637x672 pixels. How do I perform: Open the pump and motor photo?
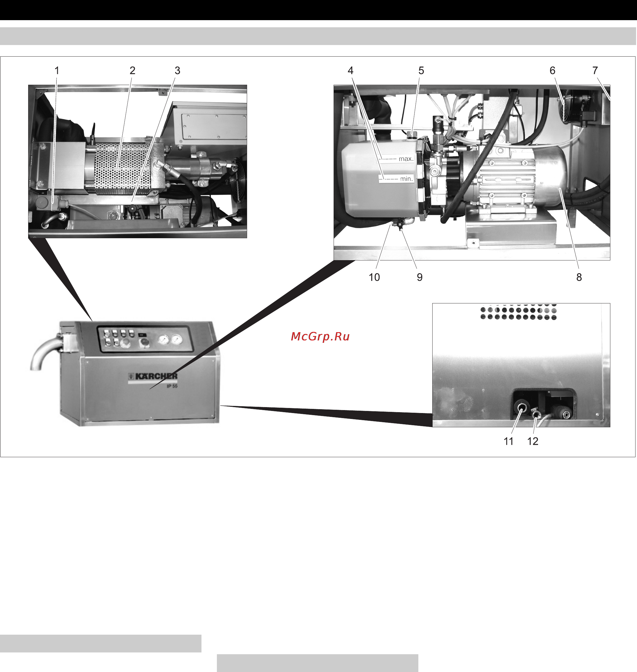(x=472, y=172)
